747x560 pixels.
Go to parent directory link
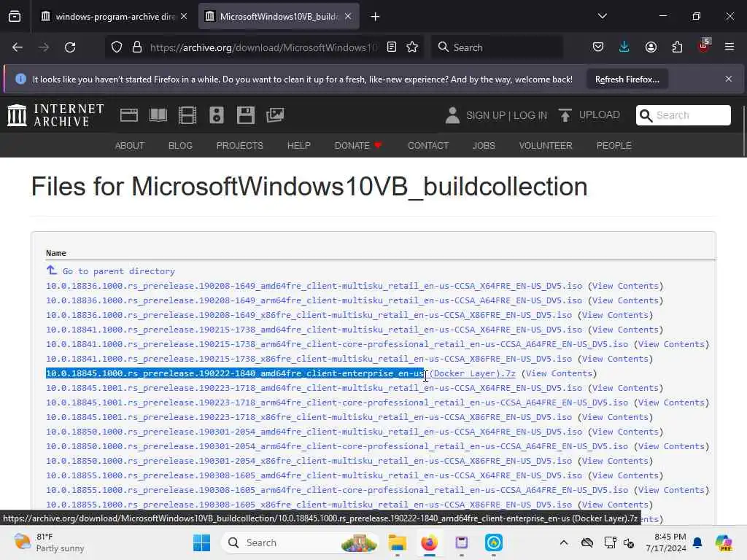119,271
